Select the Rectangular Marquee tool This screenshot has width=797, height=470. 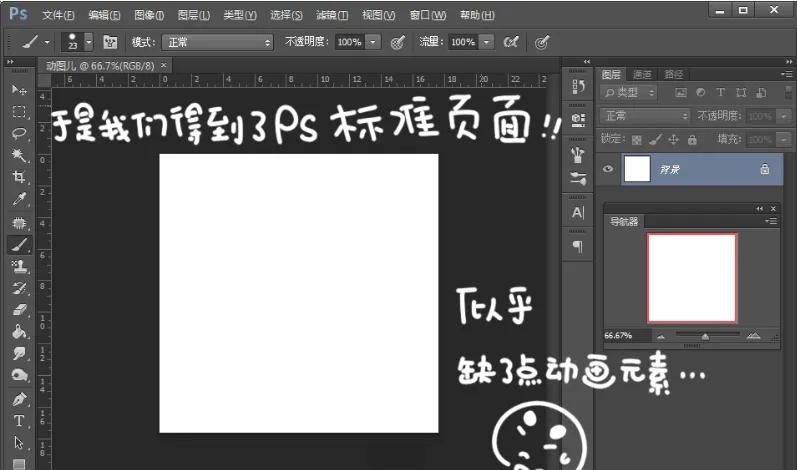point(19,112)
